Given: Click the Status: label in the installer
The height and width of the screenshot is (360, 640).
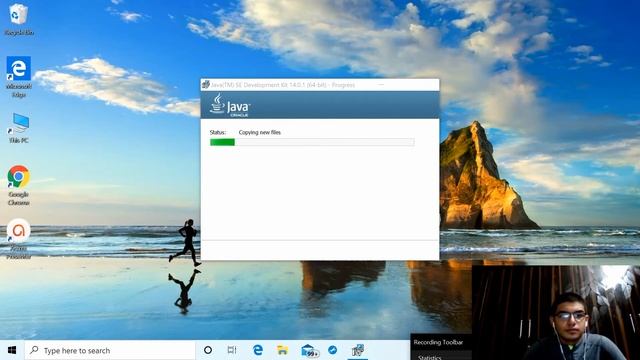Looking at the screenshot, I should pos(218,132).
